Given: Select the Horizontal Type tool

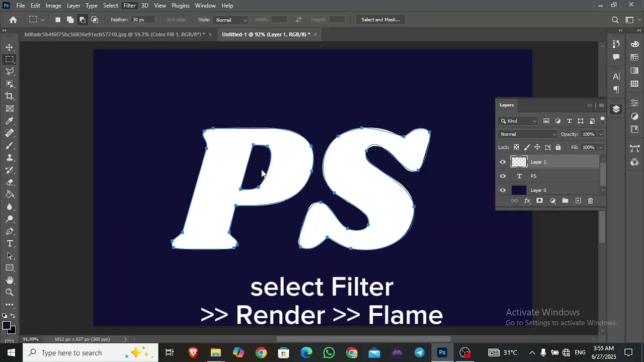Looking at the screenshot, I should (x=10, y=243).
